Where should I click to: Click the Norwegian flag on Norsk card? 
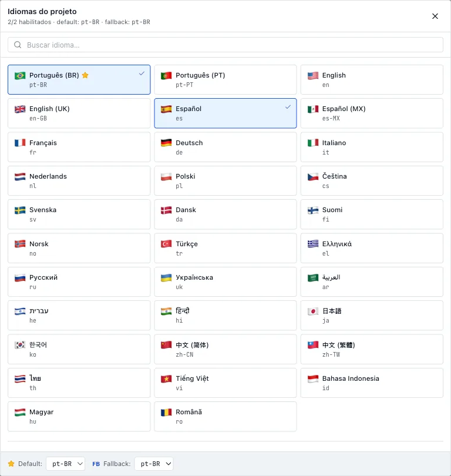20,244
